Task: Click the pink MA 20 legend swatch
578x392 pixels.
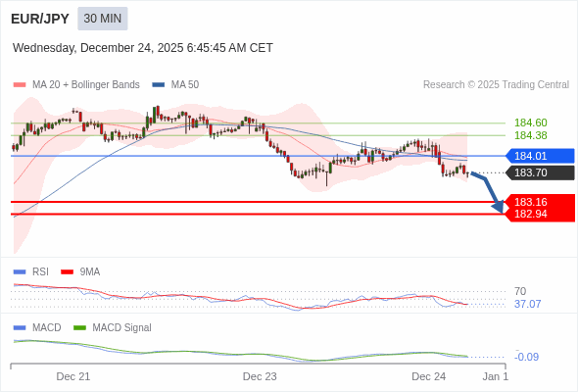Action: tap(20, 85)
